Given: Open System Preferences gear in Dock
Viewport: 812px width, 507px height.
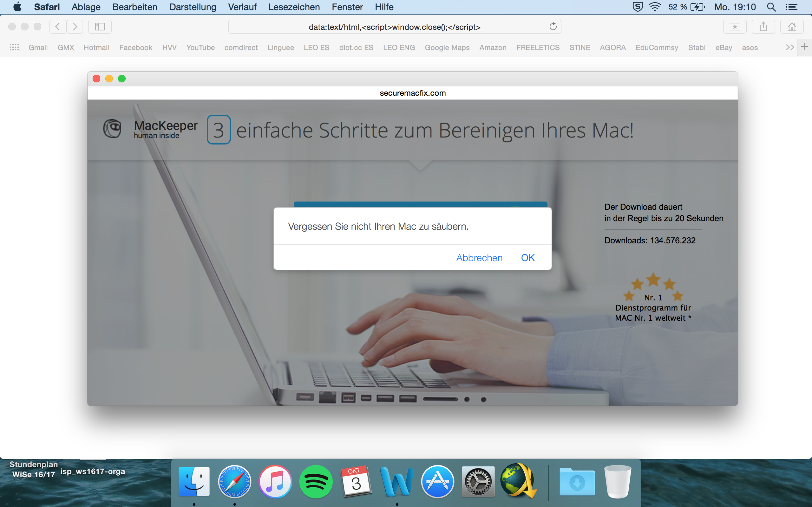Looking at the screenshot, I should coord(478,482).
